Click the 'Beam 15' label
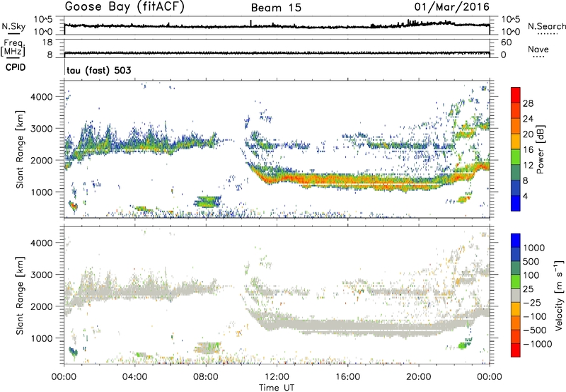Viewport: 566px width, 392px height. click(x=276, y=8)
